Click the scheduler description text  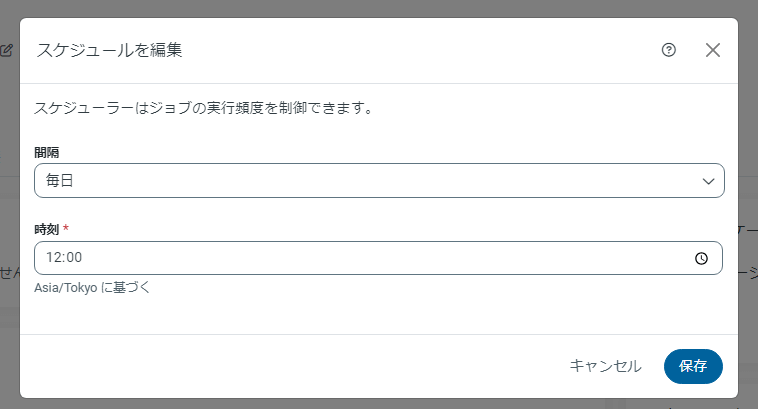[x=204, y=107]
